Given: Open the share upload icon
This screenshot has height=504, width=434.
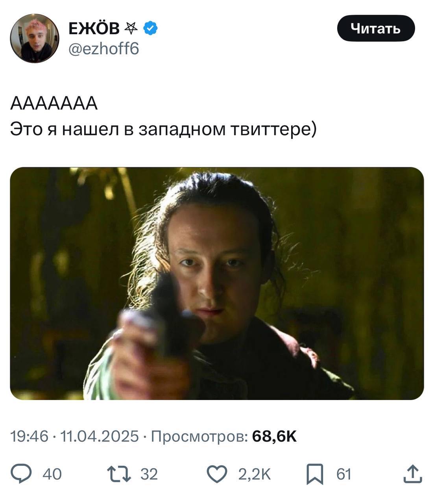Looking at the screenshot, I should [413, 474].
